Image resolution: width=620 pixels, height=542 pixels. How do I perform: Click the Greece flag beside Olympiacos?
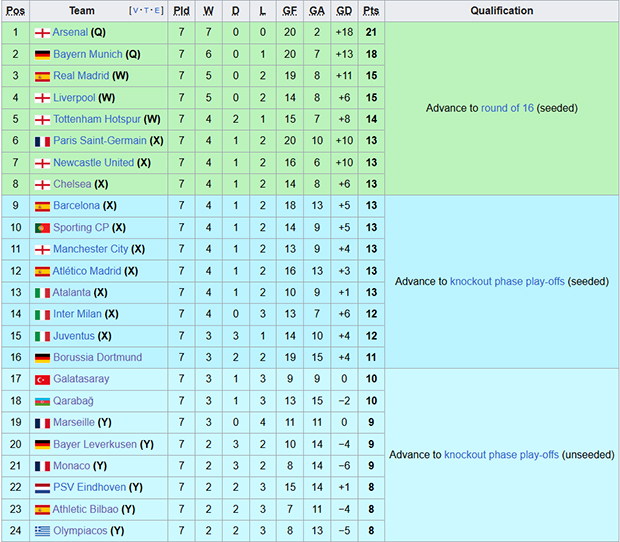click(x=42, y=531)
